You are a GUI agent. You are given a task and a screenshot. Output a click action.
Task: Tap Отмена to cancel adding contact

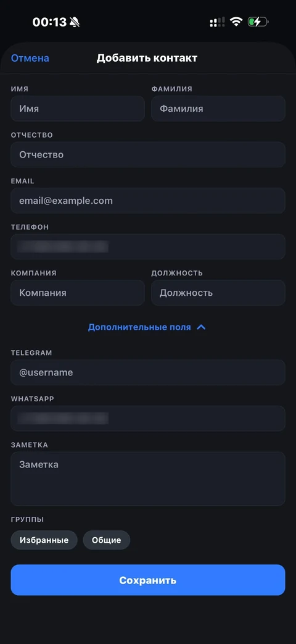pyautogui.click(x=30, y=58)
